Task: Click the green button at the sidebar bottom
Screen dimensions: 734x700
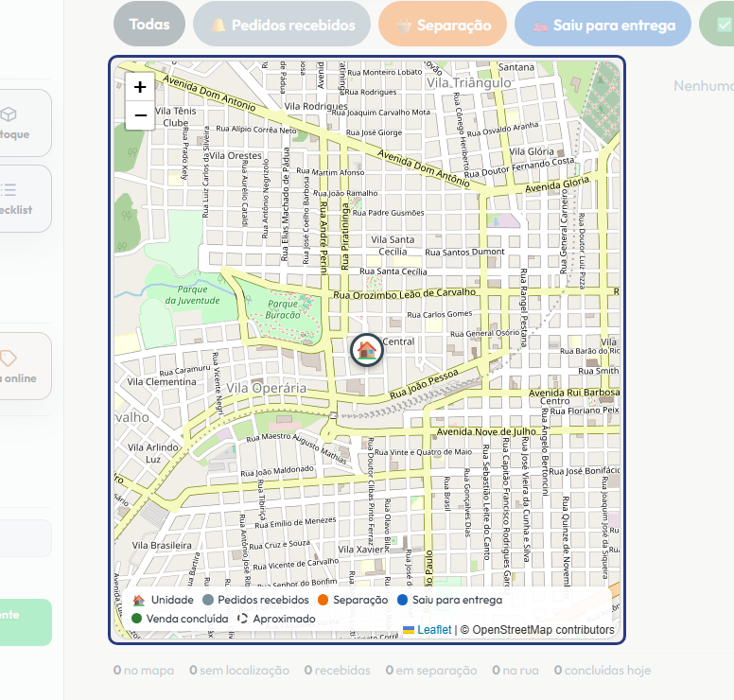Action: point(25,622)
